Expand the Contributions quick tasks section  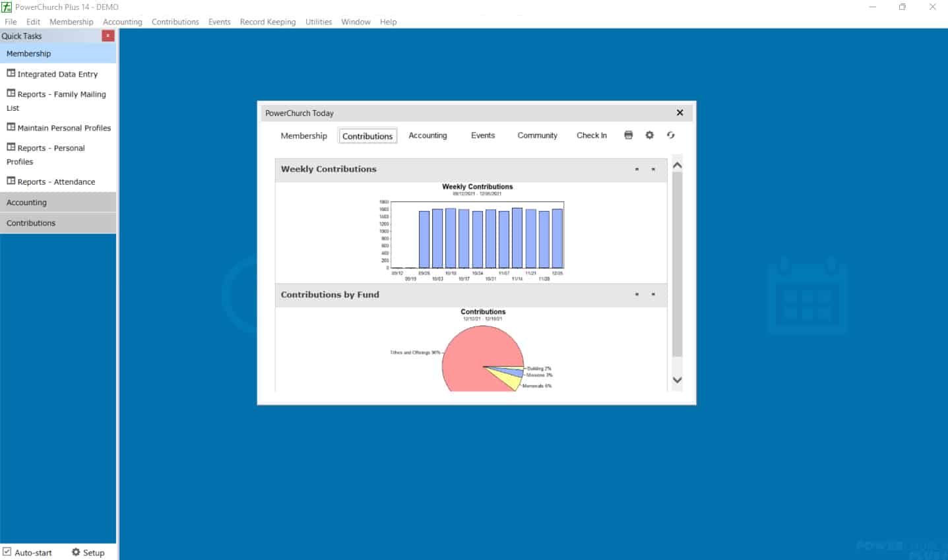tap(58, 223)
